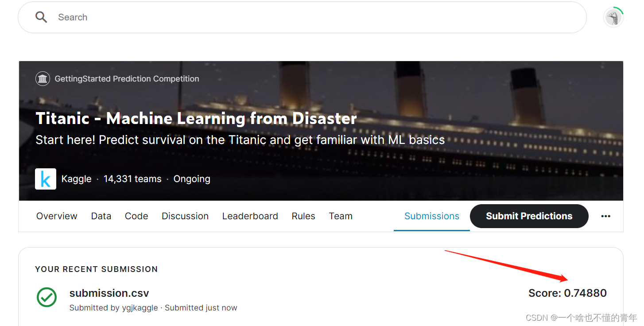Click the ygjkaggle username link
The height and width of the screenshot is (326, 644).
140,307
